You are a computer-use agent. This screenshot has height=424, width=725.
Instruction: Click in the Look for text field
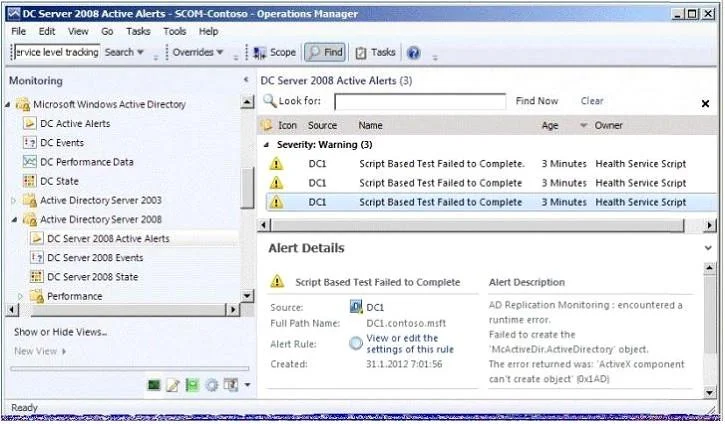click(x=420, y=101)
